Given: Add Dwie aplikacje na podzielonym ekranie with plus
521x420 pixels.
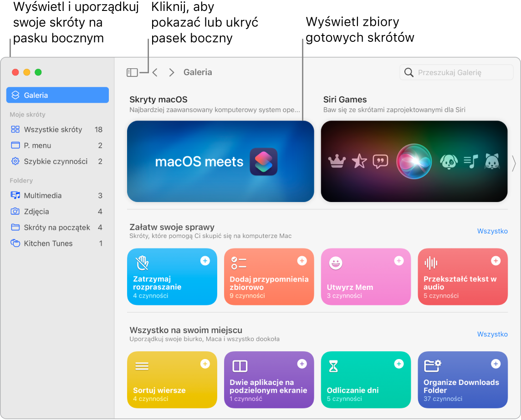Looking at the screenshot, I should pos(301,364).
